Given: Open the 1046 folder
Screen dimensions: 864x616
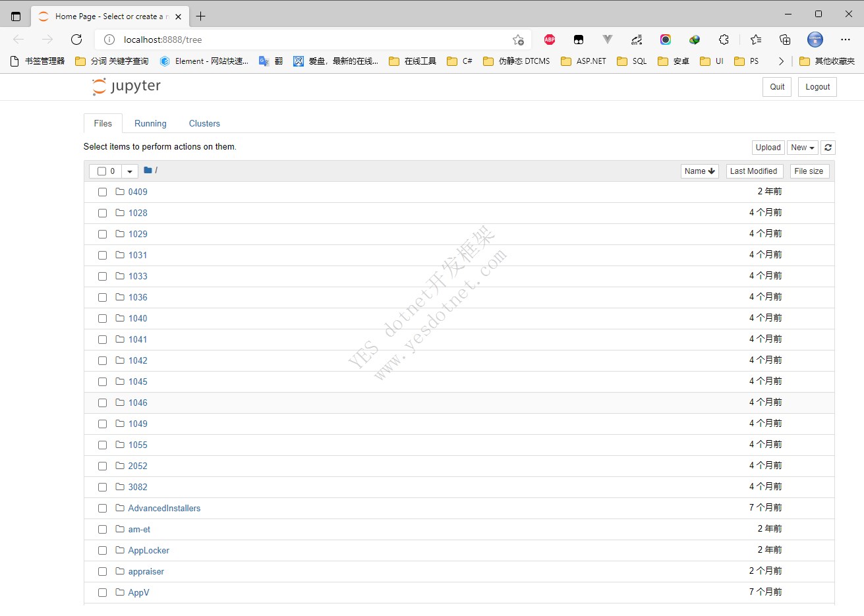Looking at the screenshot, I should coord(138,403).
